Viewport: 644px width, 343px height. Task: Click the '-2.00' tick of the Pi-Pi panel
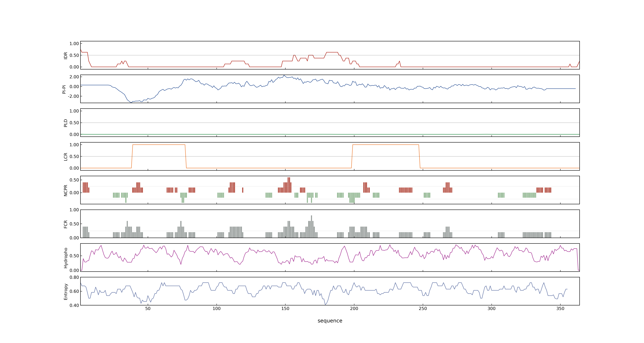pyautogui.click(x=73, y=96)
